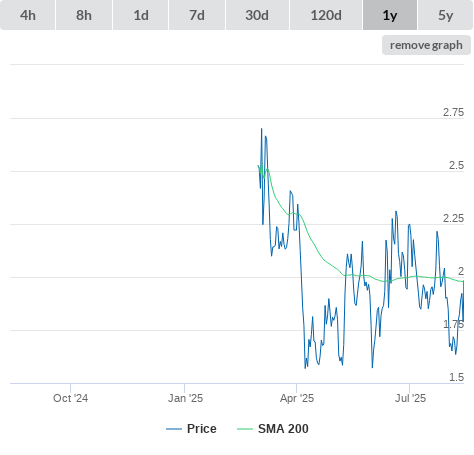The image size is (474, 455).
Task: Click the 1.5 y-axis value label
Action: pos(456,377)
